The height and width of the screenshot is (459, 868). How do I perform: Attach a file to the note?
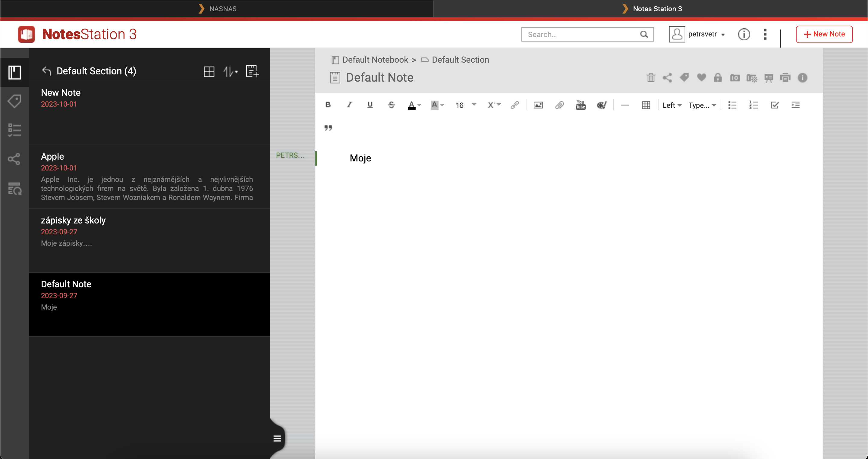[560, 105]
